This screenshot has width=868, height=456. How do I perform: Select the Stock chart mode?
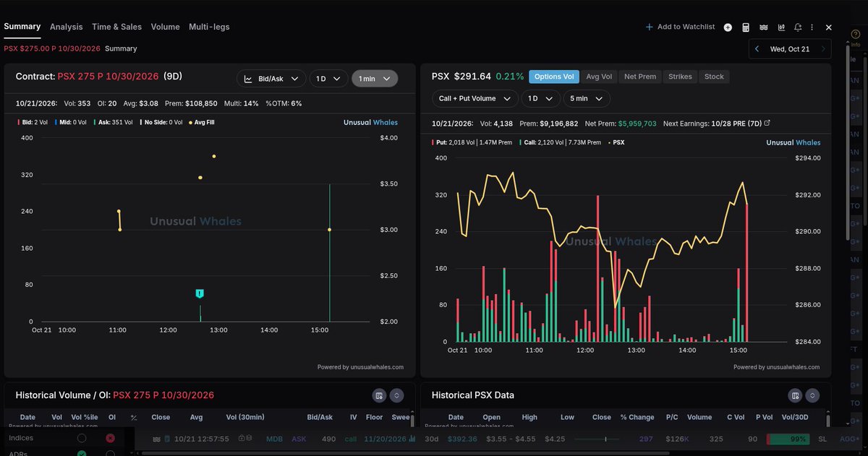click(714, 77)
